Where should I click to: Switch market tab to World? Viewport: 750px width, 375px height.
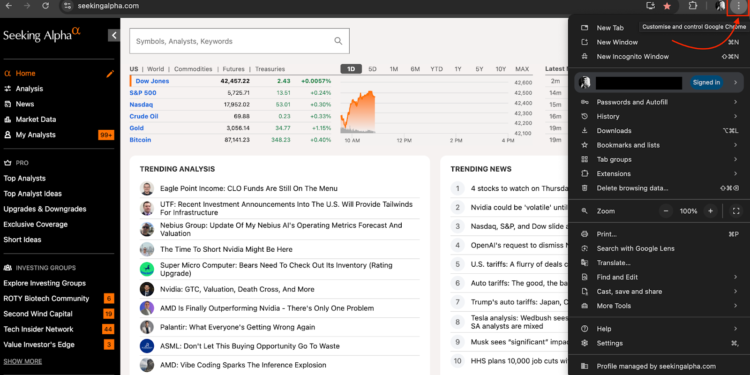pos(155,69)
